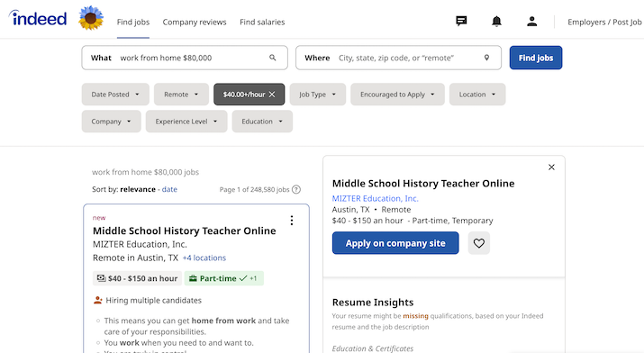Switch to Company reviews tab
The height and width of the screenshot is (353, 644).
click(195, 23)
